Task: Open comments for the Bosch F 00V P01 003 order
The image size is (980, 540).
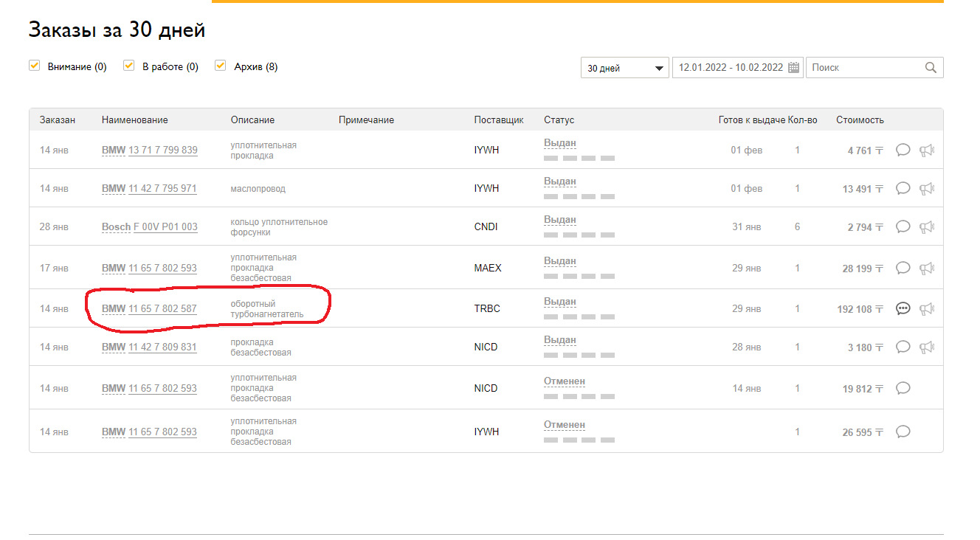Action: click(x=903, y=226)
